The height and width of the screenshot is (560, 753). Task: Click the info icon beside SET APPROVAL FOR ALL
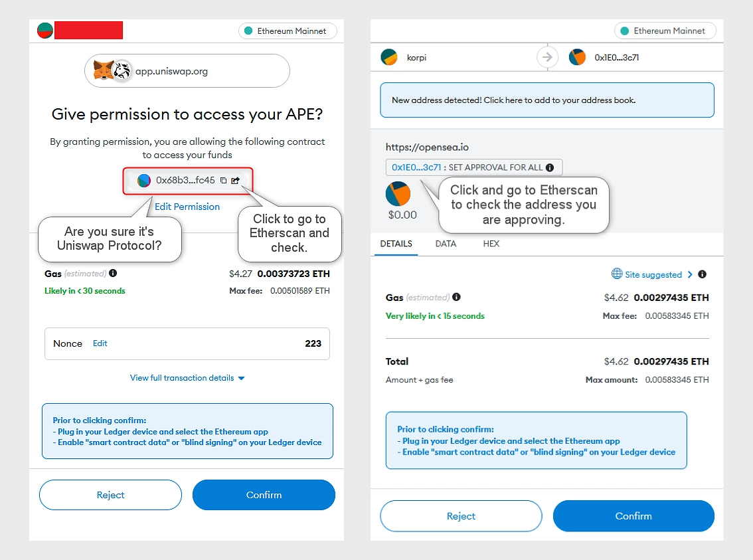550,167
